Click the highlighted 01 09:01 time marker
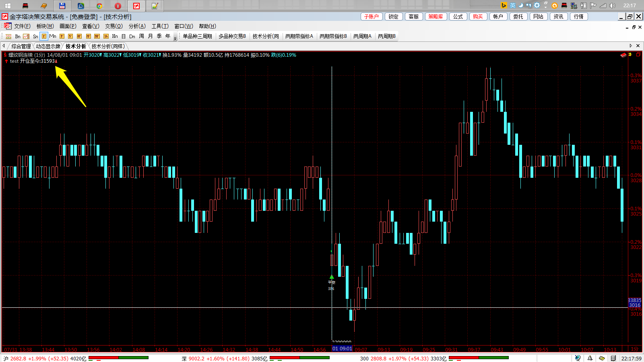The width and height of the screenshot is (644, 362). pyautogui.click(x=342, y=349)
